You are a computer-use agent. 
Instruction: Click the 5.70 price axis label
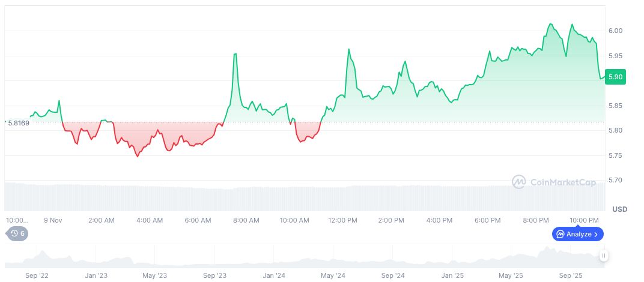[615, 181]
